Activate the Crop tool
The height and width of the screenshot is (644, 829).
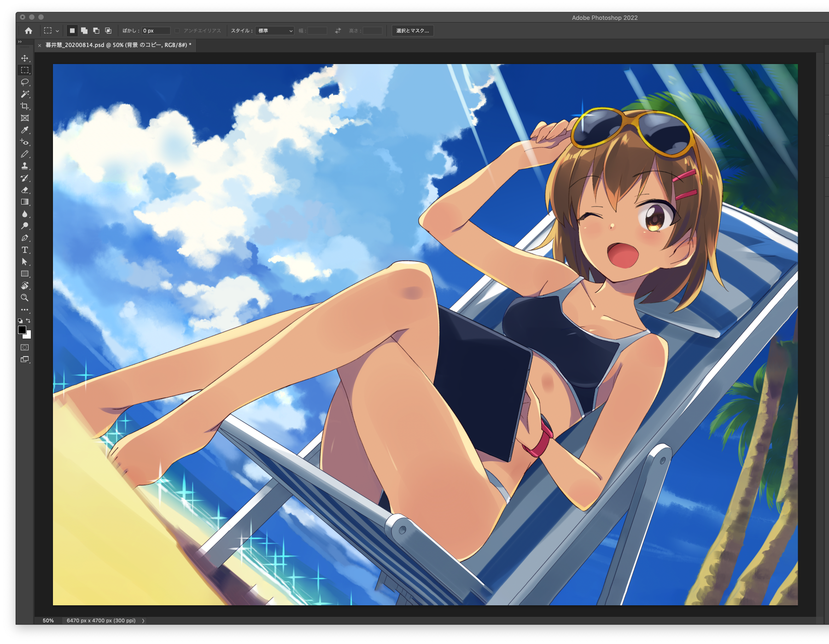[25, 106]
